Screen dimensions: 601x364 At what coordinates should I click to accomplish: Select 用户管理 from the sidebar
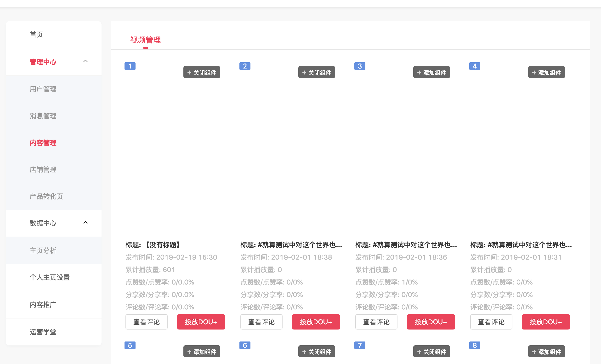point(43,89)
